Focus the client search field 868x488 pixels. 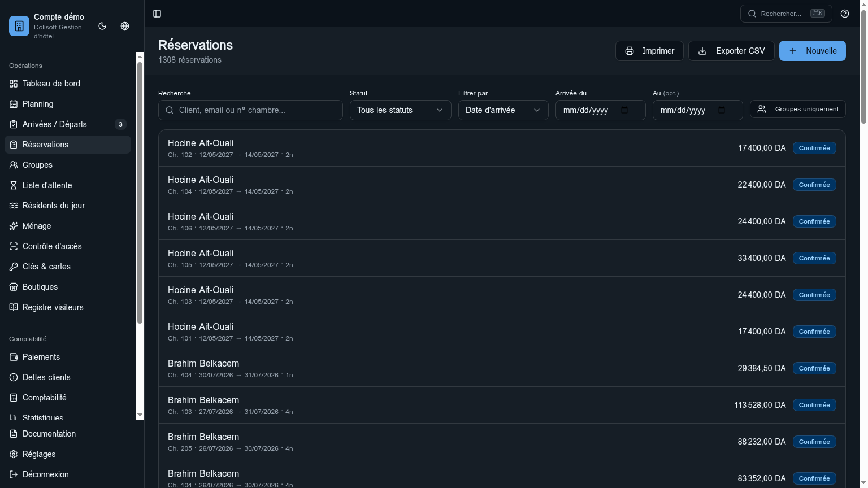(250, 110)
